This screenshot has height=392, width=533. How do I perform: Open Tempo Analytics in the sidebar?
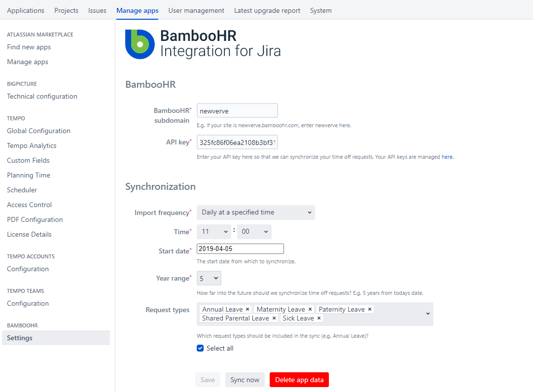[x=32, y=145]
